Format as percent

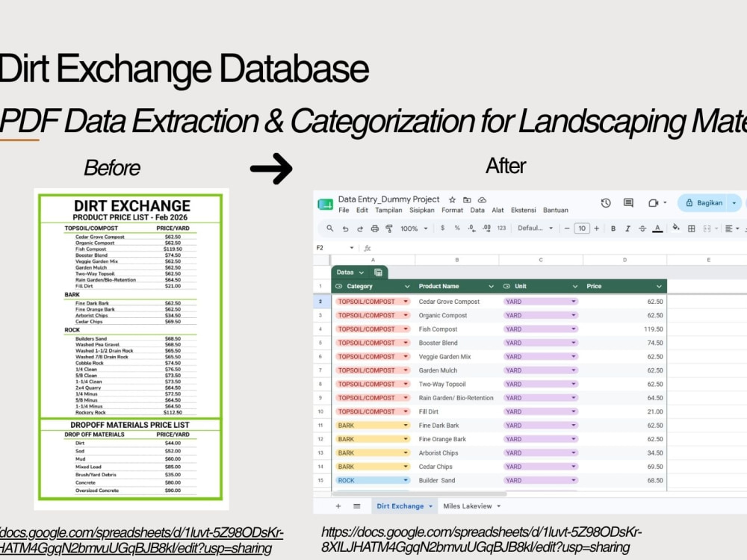pyautogui.click(x=457, y=228)
